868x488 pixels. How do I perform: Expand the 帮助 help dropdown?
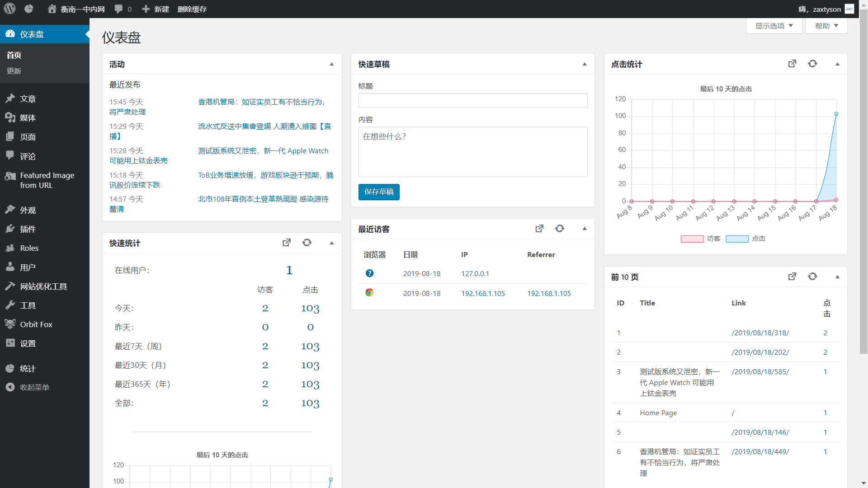[x=826, y=26]
